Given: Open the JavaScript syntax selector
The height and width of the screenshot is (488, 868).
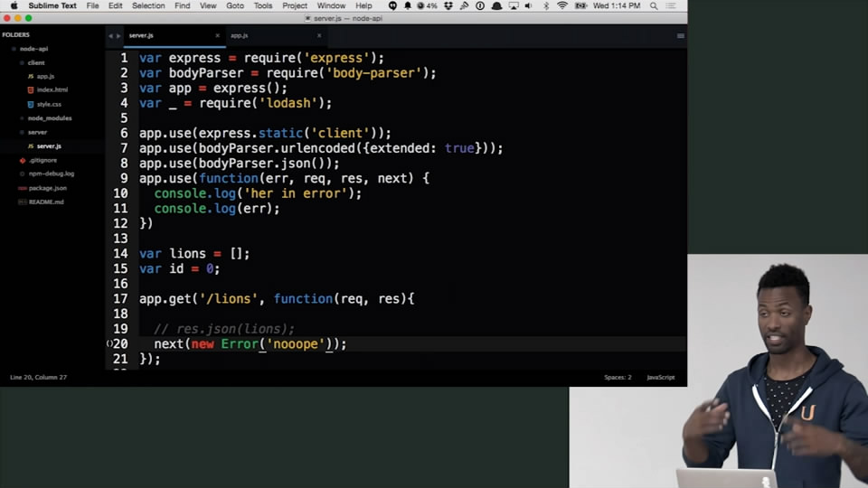Looking at the screenshot, I should click(660, 378).
